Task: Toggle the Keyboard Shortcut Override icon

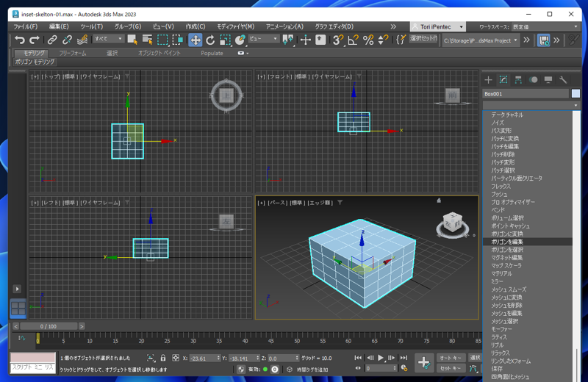Action: click(x=320, y=40)
